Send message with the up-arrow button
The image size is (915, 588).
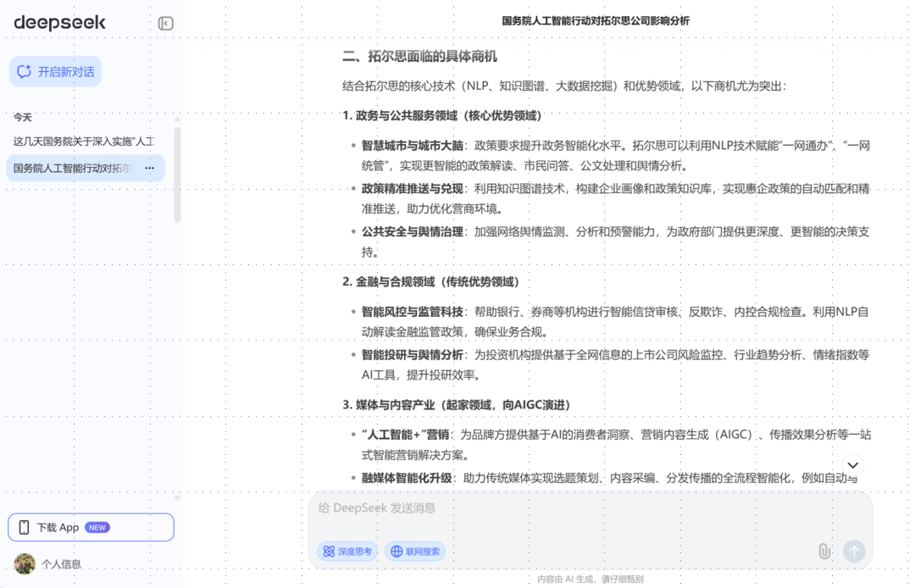point(854,552)
